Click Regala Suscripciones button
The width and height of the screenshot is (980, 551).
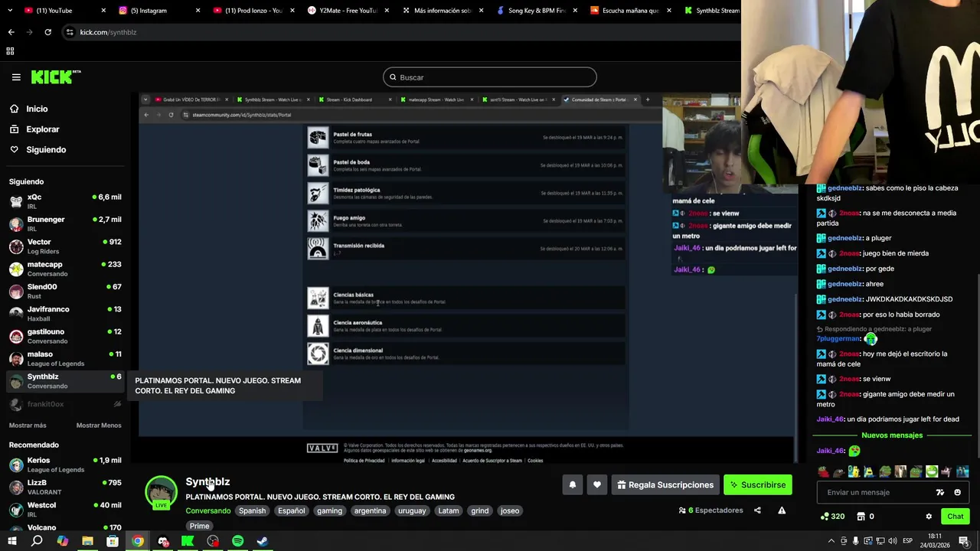point(665,484)
